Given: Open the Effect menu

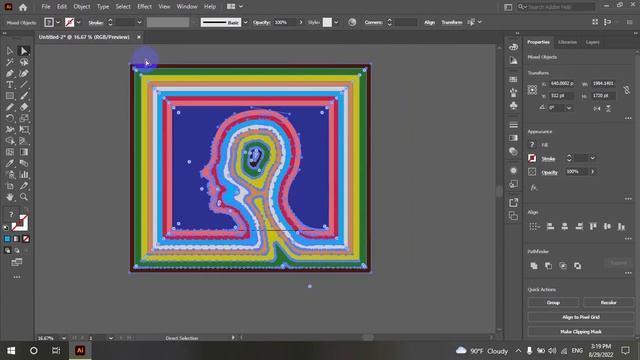Looking at the screenshot, I should [x=144, y=7].
